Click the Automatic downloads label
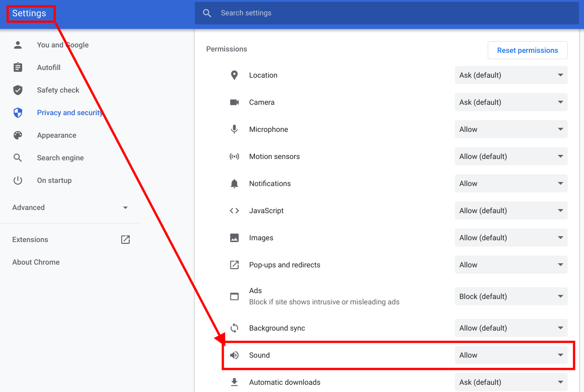This screenshot has width=584, height=392. (285, 382)
